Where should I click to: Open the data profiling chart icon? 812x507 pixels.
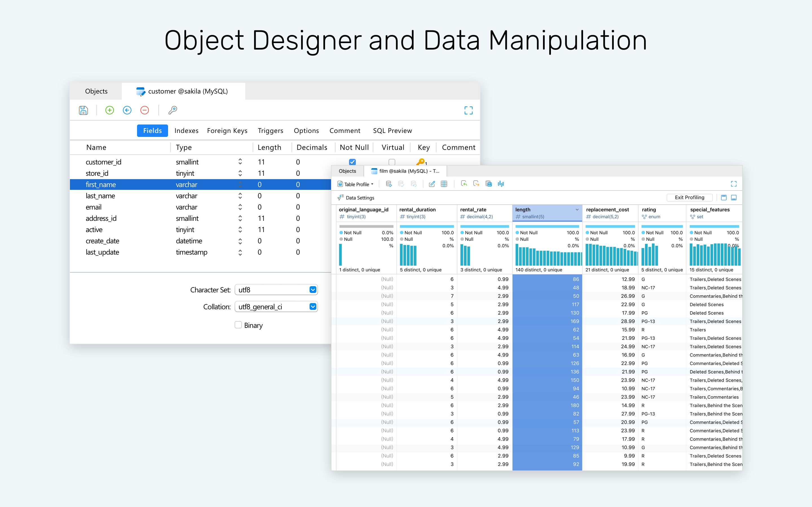point(501,184)
